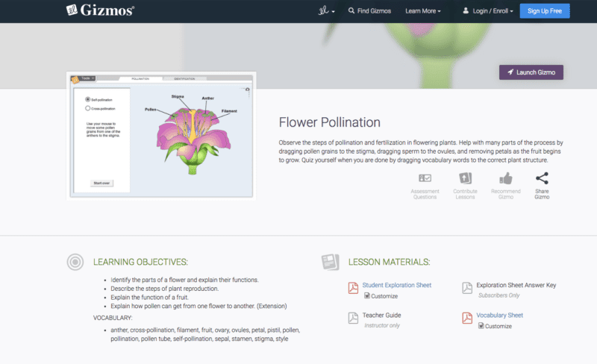597x364 pixels.
Task: Click the Anther label in the flower diagram
Action: tap(208, 98)
